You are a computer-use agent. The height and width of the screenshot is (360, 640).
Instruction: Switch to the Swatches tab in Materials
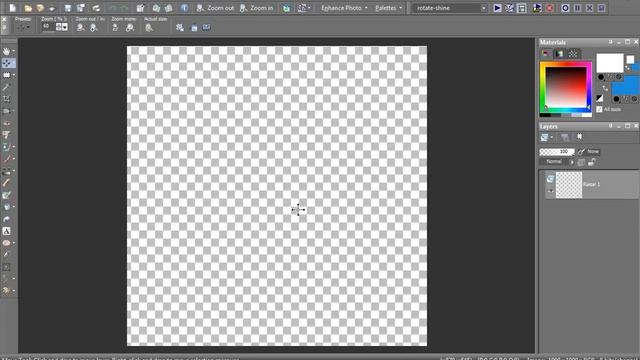573,53
